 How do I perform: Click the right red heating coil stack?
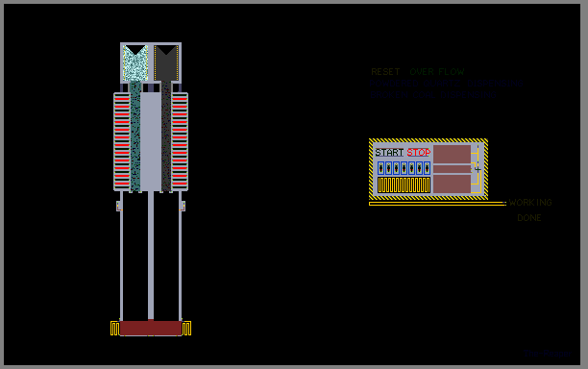(x=180, y=142)
